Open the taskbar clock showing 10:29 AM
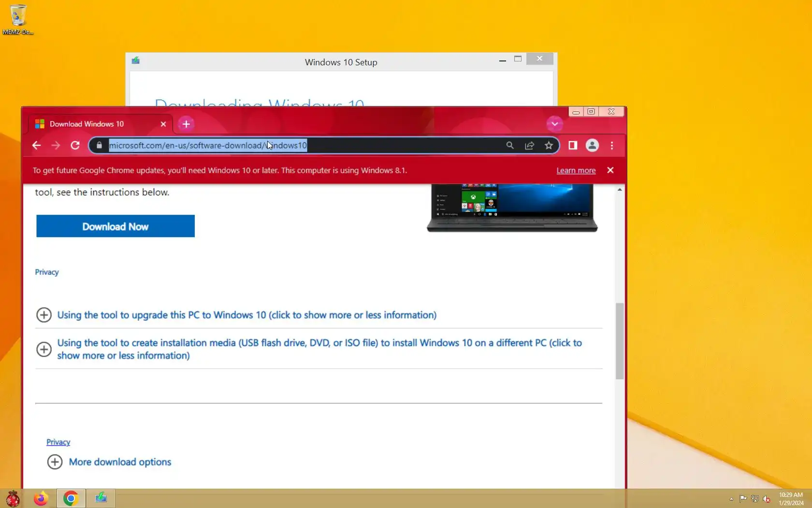Screen dimensions: 812x508 click(x=791, y=499)
